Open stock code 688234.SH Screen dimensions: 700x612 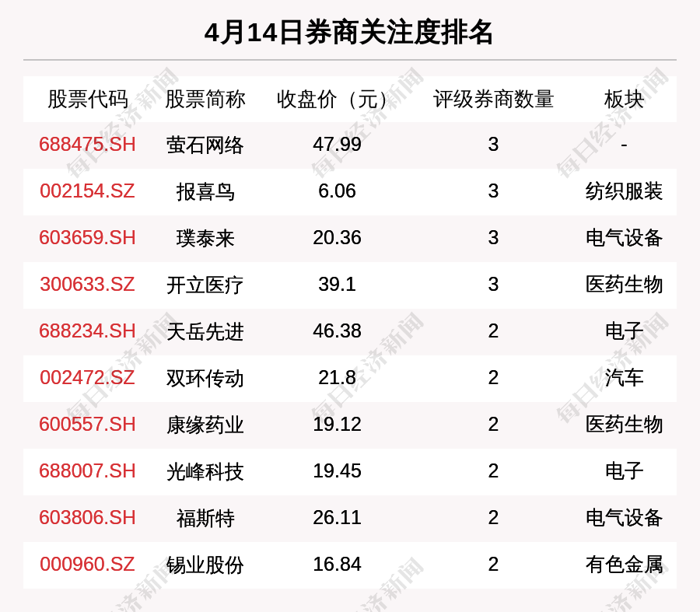(x=87, y=331)
